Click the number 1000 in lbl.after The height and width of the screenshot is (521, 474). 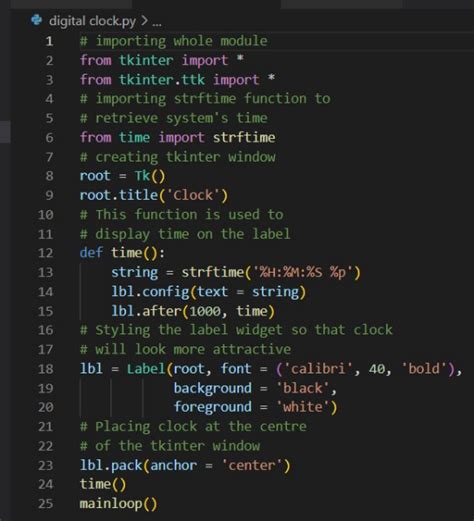(205, 311)
